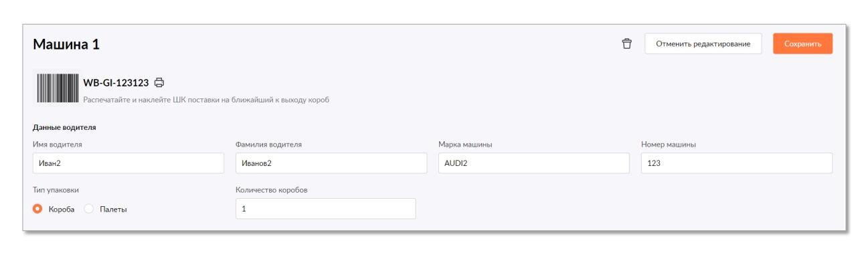Click the WB-GI-123123 supply code text

[x=116, y=83]
